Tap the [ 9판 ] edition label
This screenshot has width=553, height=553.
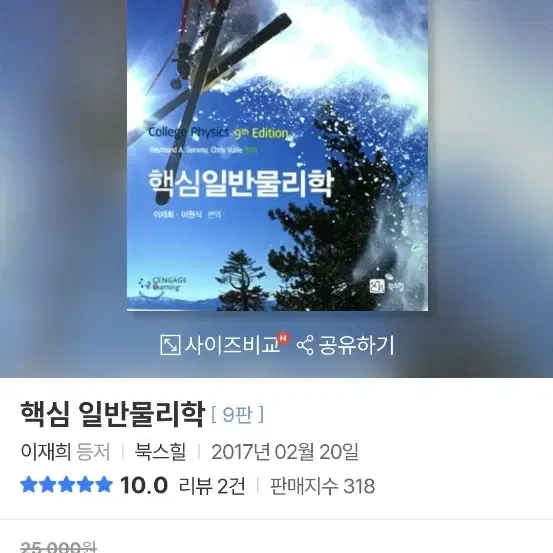237,415
